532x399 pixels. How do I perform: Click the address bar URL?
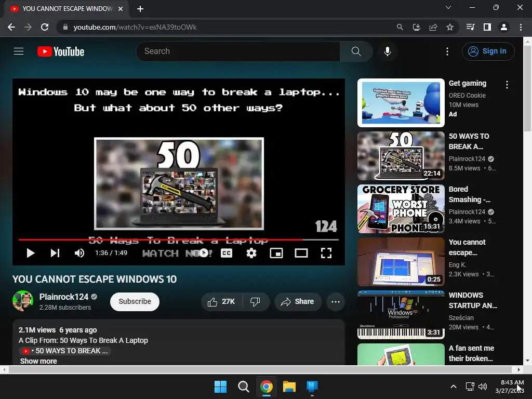pyautogui.click(x=135, y=27)
